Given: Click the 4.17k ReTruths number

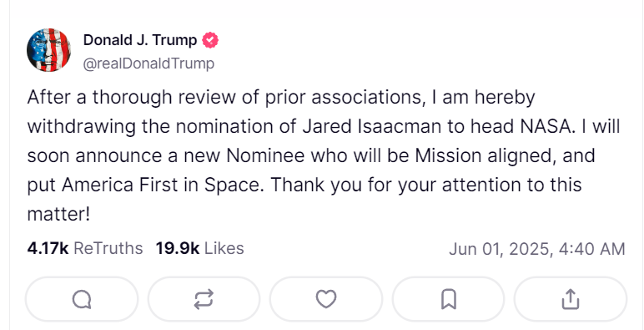Looking at the screenshot, I should click(48, 248).
